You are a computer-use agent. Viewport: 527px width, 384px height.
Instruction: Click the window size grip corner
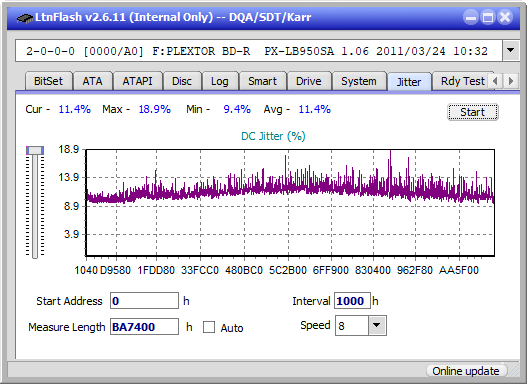tap(514, 371)
